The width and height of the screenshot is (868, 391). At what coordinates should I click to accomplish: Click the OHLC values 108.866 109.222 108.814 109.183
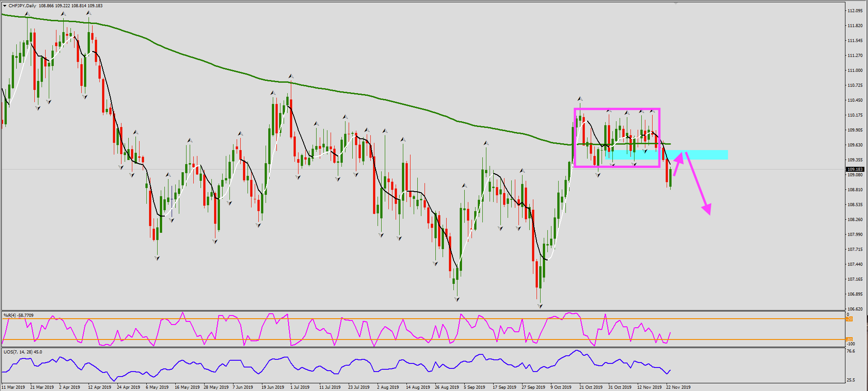70,6
